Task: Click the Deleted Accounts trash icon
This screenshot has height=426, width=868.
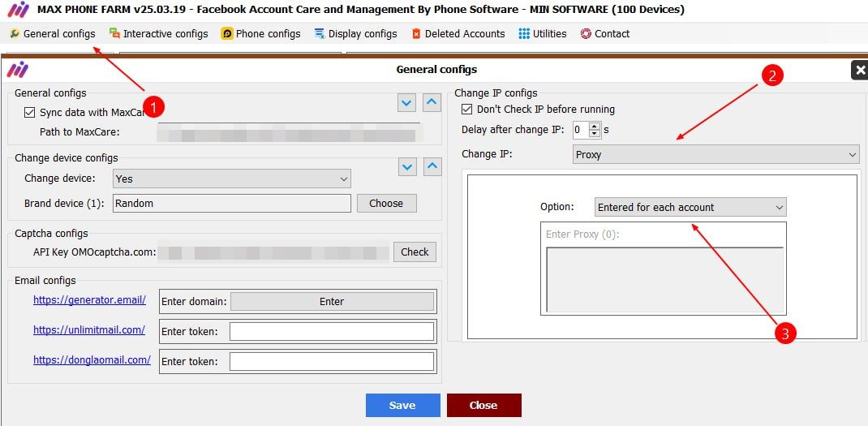Action: (416, 34)
